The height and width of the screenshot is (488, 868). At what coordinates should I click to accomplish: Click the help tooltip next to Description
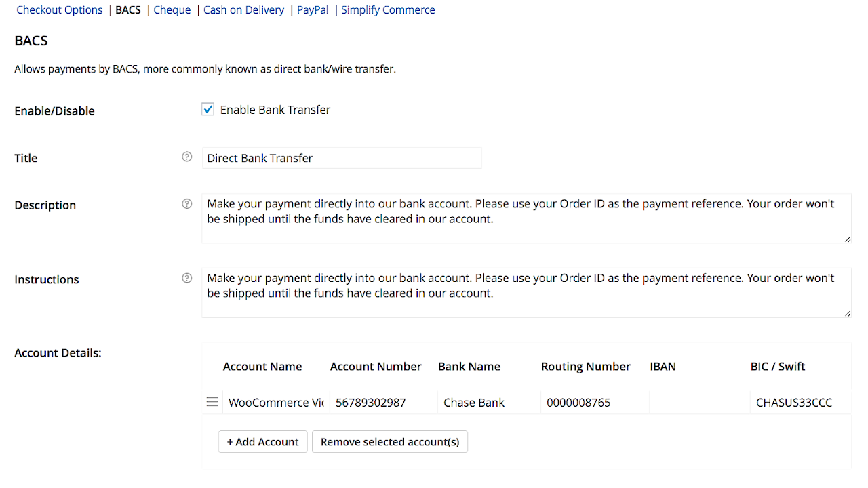186,203
